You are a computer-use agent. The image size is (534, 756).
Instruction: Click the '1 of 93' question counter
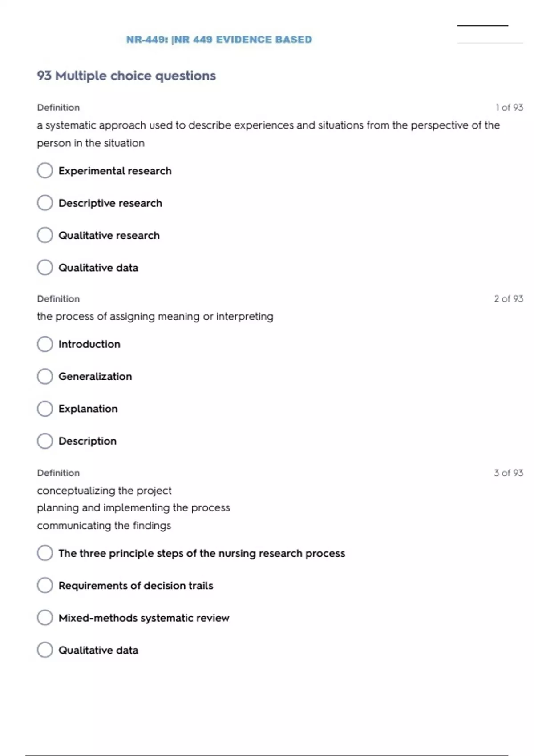click(509, 107)
